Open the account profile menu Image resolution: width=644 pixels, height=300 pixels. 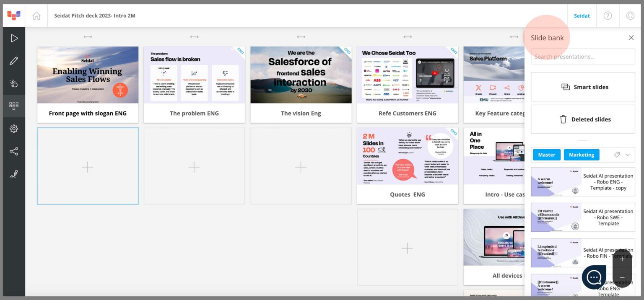coord(630,16)
